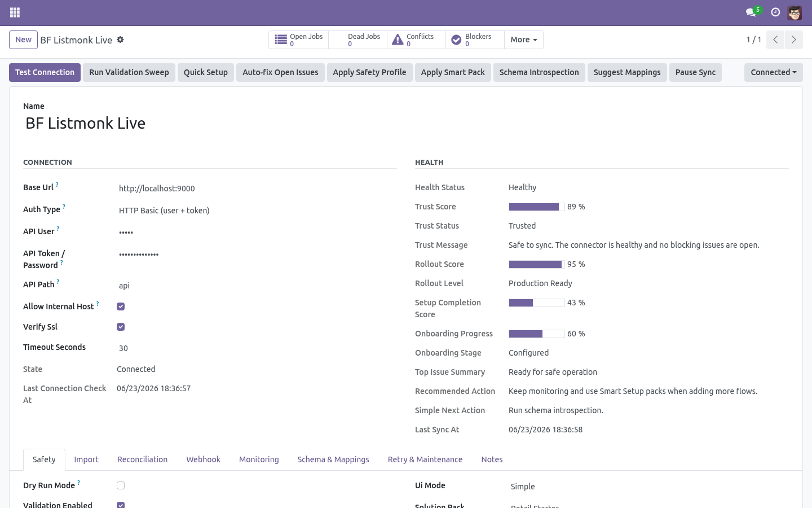
Task: Click the Blockers check-circle icon
Action: click(x=456, y=40)
